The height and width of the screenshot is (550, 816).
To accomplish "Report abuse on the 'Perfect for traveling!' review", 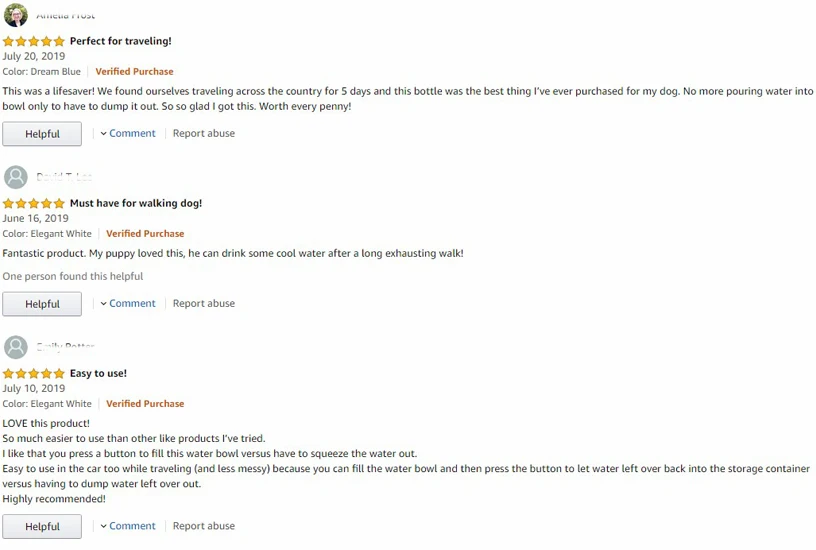I will 204,133.
